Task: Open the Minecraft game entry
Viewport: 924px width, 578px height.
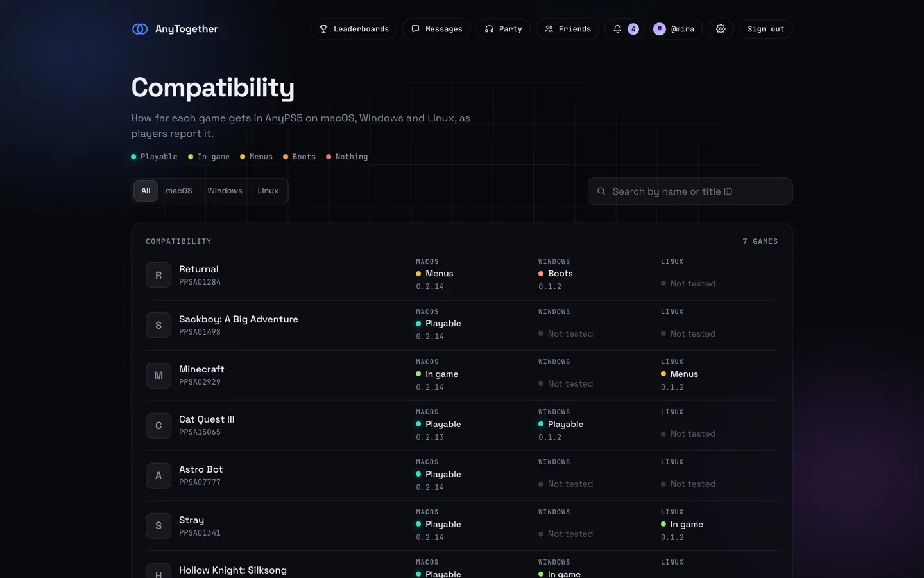Action: click(x=461, y=375)
